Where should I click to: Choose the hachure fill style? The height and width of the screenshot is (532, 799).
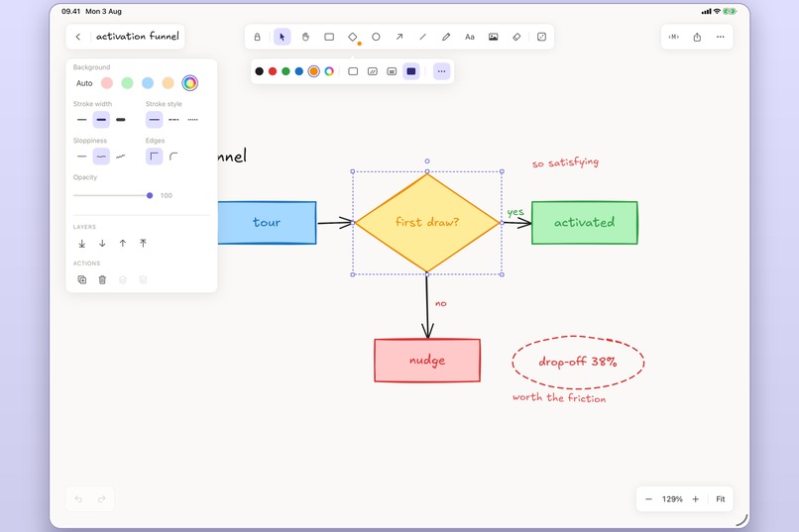tap(373, 71)
